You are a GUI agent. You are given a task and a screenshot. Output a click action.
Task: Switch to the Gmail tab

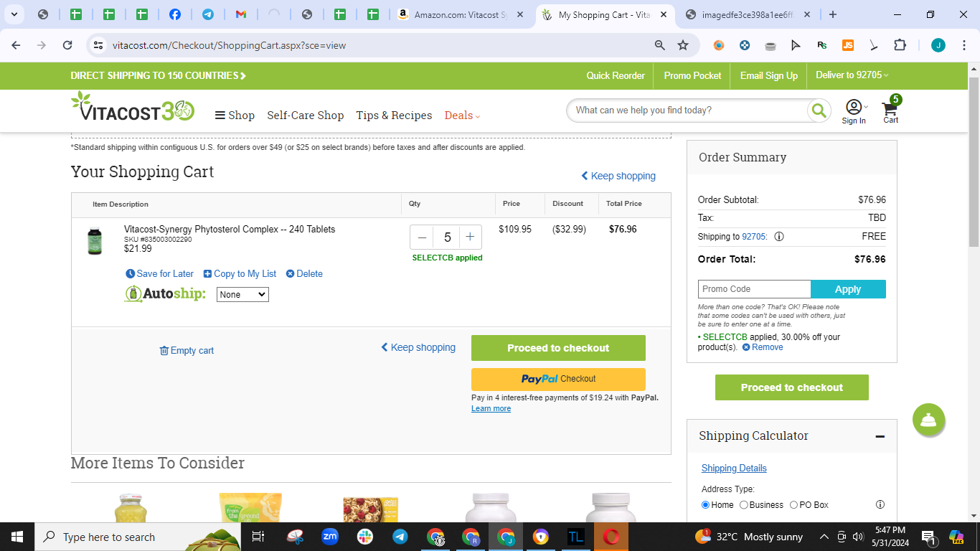[241, 14]
